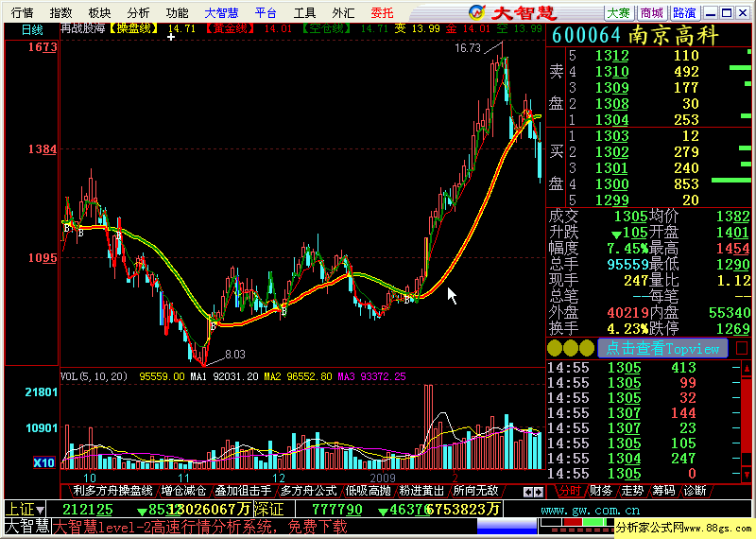This screenshot has height=539, width=756.
Task: Click the 空仓线 indicator name in header
Action: point(326,29)
